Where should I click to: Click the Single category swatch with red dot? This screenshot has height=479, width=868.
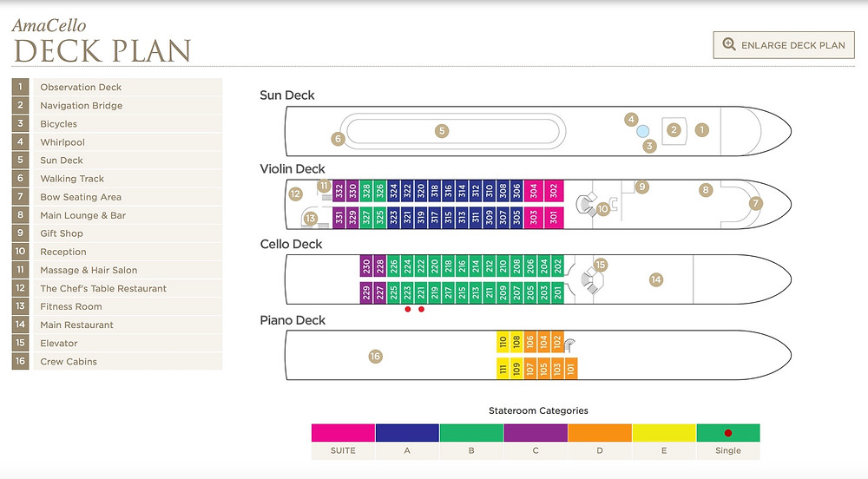click(x=728, y=432)
